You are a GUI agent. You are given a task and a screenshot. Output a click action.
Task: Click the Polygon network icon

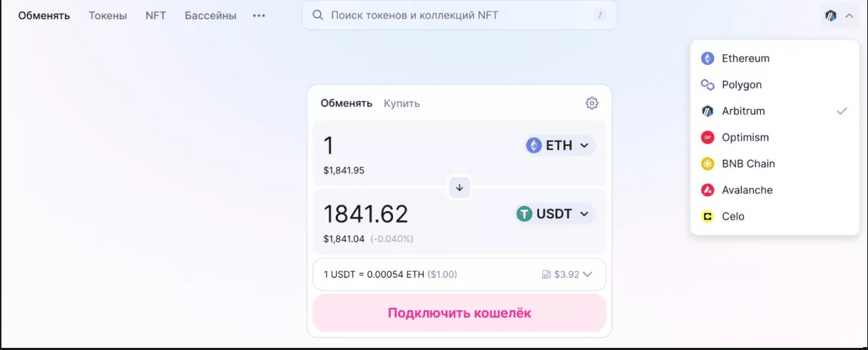pyautogui.click(x=708, y=85)
